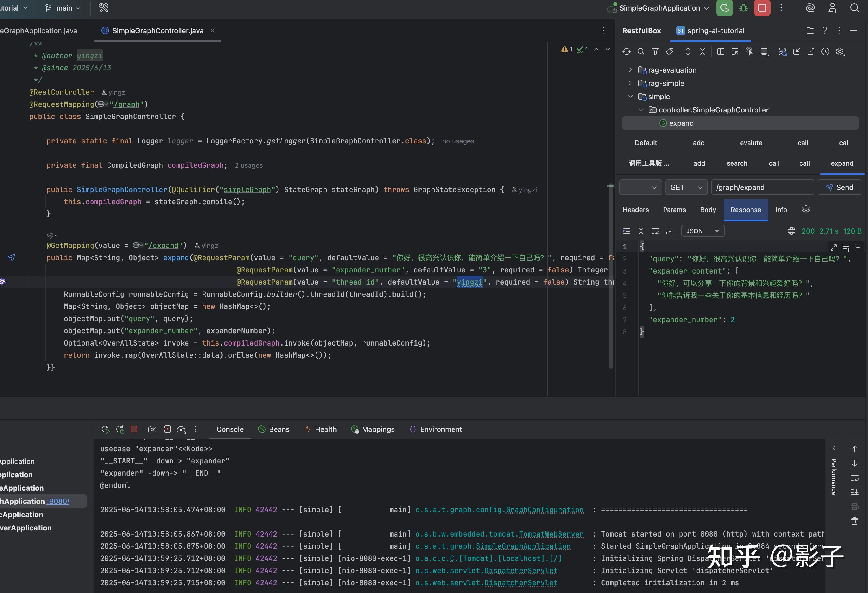This screenshot has width=868, height=593.
Task: Click the debug bug icon
Action: (x=743, y=8)
